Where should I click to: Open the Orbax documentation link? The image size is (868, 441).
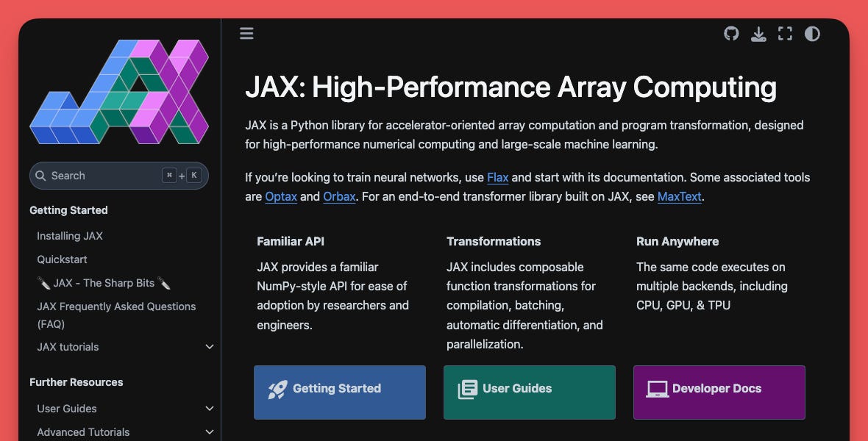click(x=339, y=196)
